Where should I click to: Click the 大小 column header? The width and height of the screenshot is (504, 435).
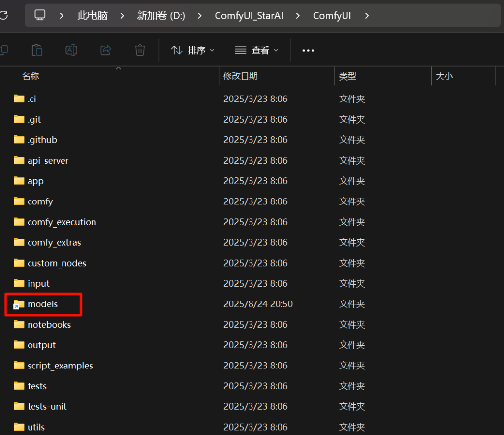coord(444,76)
